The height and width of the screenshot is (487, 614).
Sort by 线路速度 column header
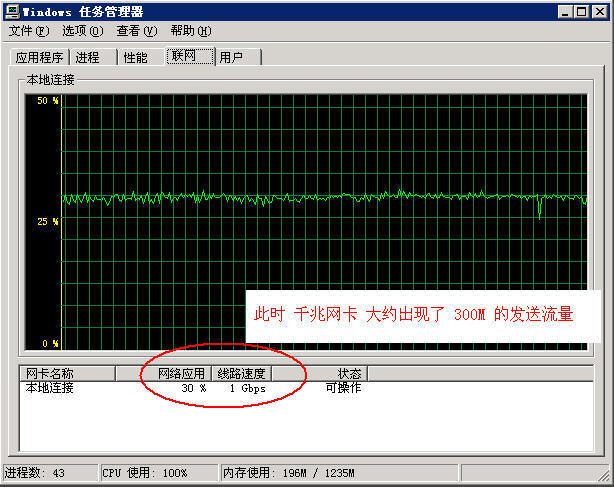coord(242,373)
